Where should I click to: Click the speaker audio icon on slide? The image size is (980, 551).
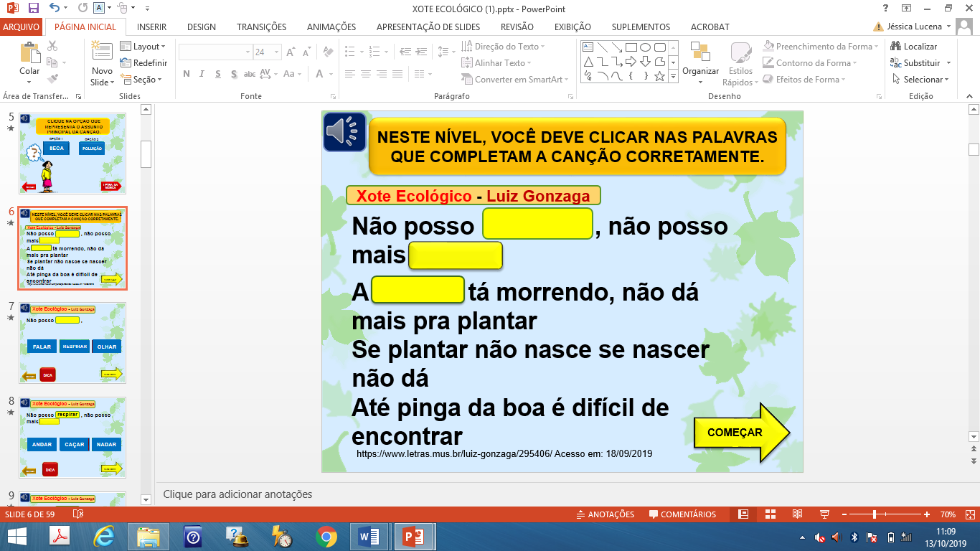pyautogui.click(x=344, y=132)
